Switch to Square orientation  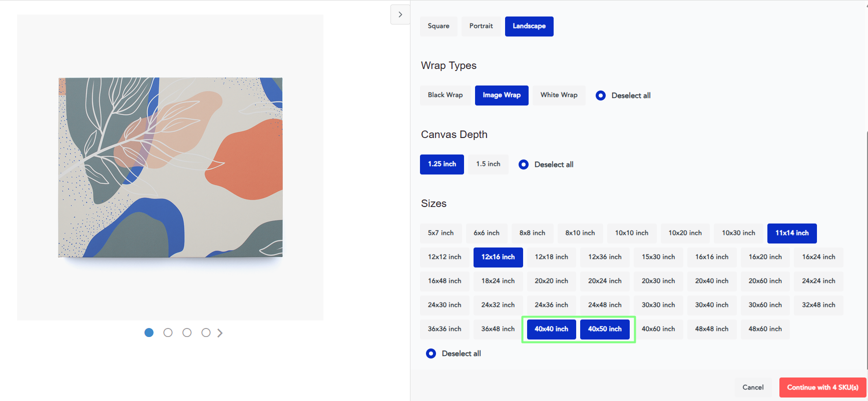point(439,26)
